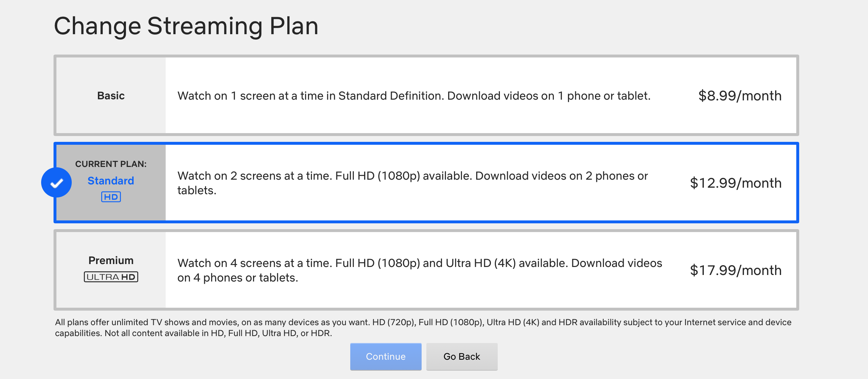Viewport: 868px width, 379px height.
Task: Click the Standard plan name text
Action: click(x=111, y=181)
